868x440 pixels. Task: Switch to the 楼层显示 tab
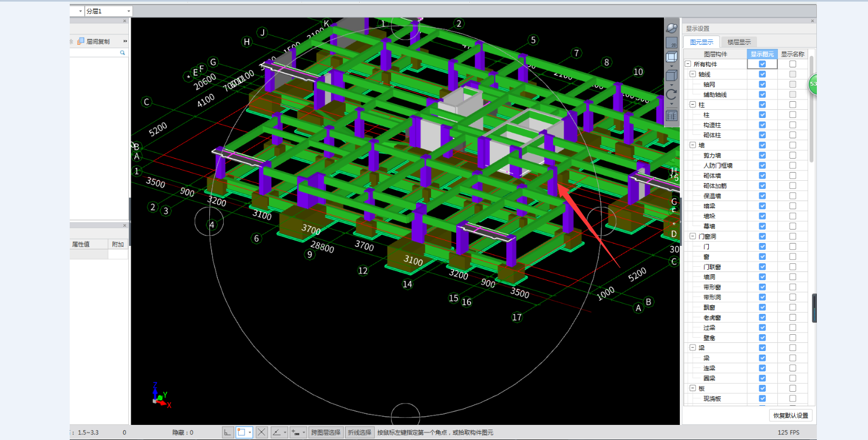click(739, 42)
